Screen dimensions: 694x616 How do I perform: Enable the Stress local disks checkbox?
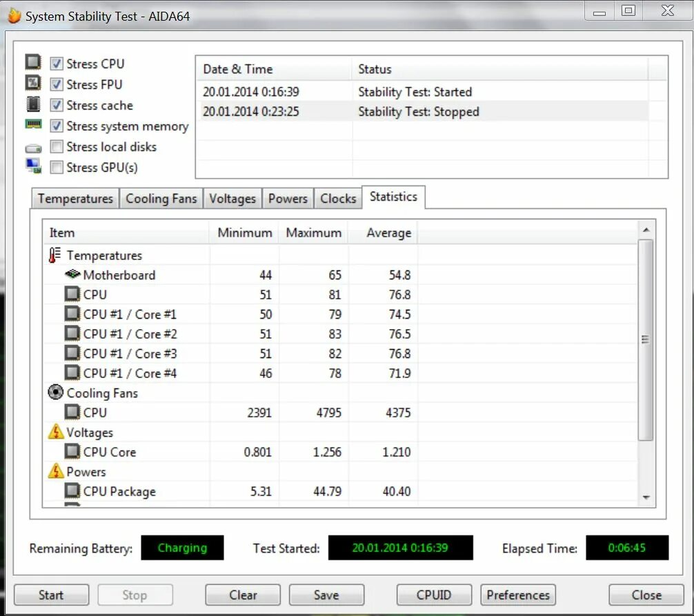click(56, 146)
